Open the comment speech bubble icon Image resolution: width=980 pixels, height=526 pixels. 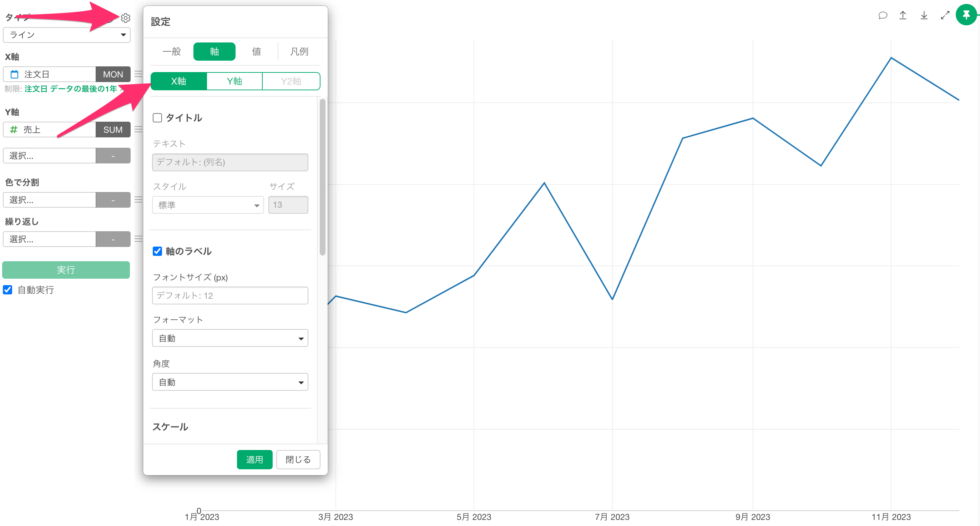[x=883, y=15]
